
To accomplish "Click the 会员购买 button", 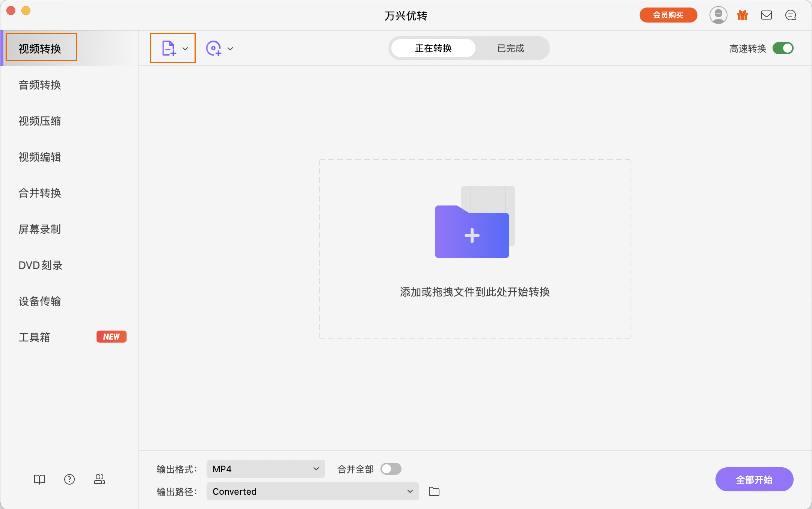I will tap(668, 15).
